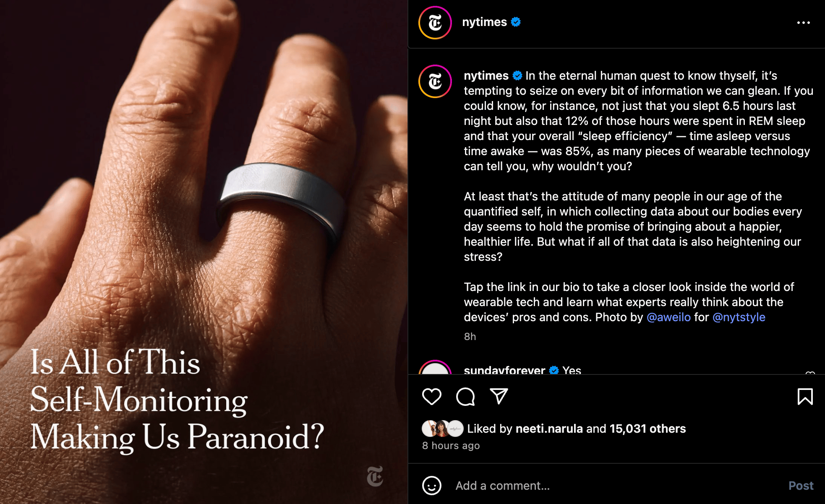Open the @aweilo profile link
The height and width of the screenshot is (504, 825).
tap(668, 317)
